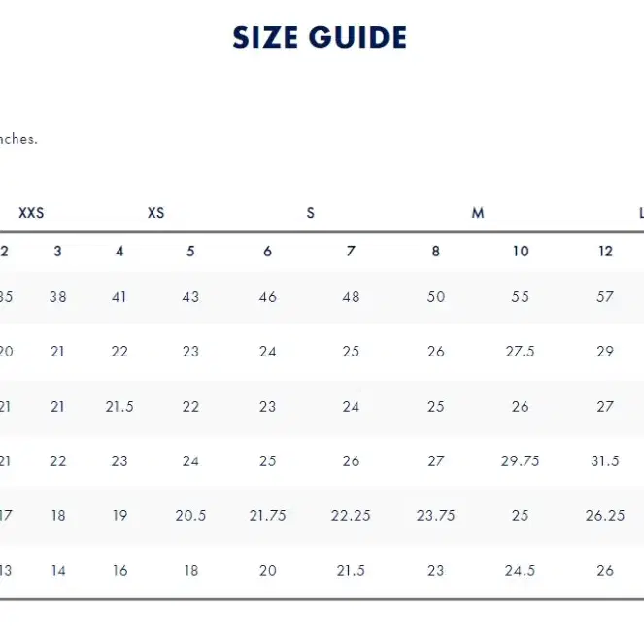
Task: Select the S size column header
Action: pos(311,213)
